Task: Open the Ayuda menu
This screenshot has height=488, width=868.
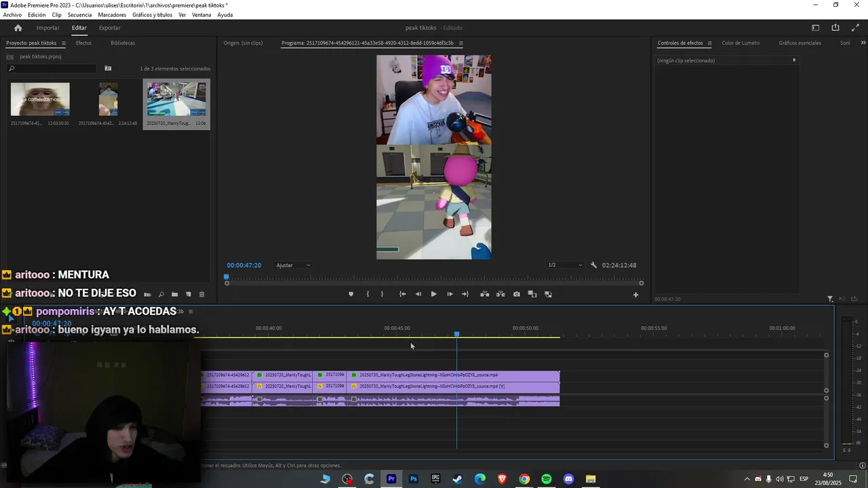Action: click(225, 15)
